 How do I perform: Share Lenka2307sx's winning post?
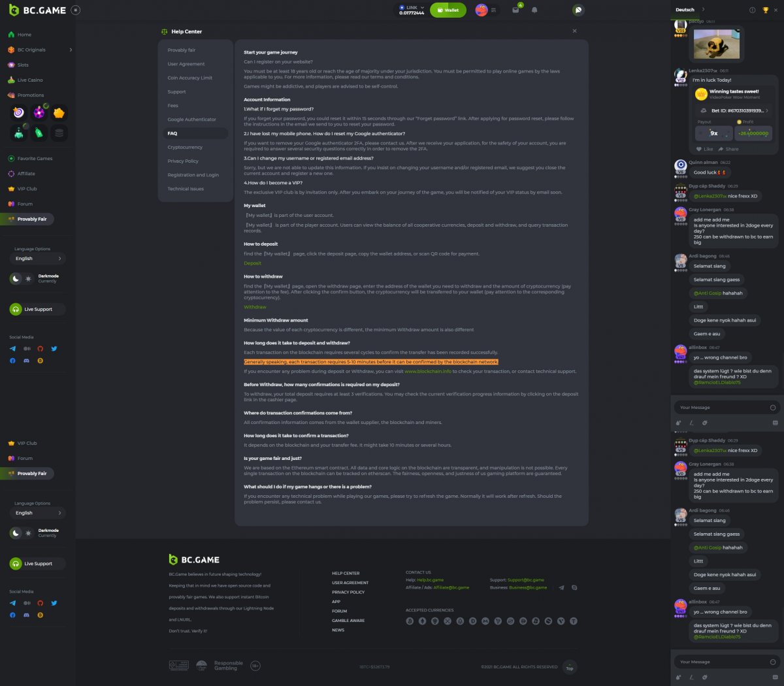point(728,149)
